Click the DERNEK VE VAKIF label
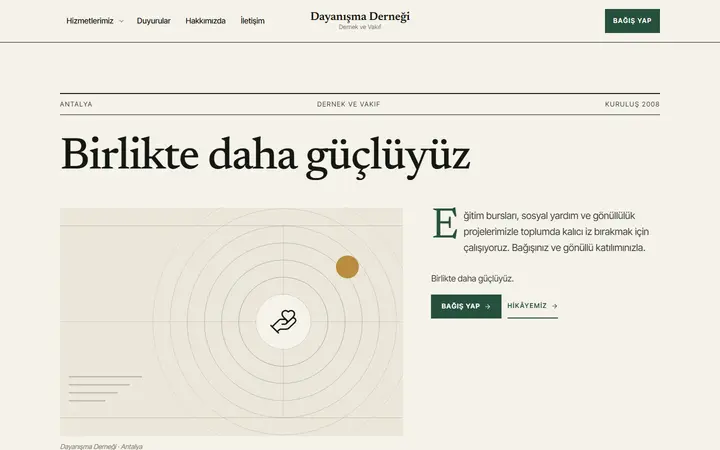Screen dimensions: 720x450 point(349,104)
